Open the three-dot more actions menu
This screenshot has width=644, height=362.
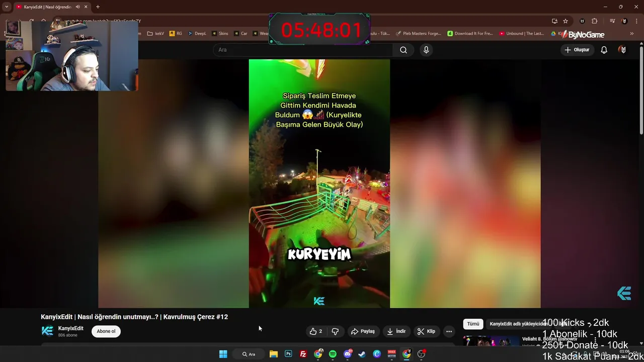coord(449,331)
